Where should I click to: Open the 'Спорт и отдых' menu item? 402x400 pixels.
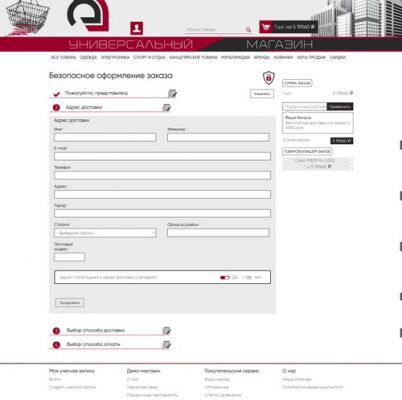(149, 57)
